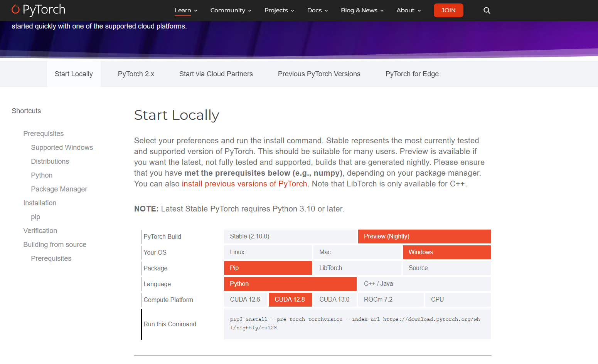Select the Pip package option

pos(268,268)
